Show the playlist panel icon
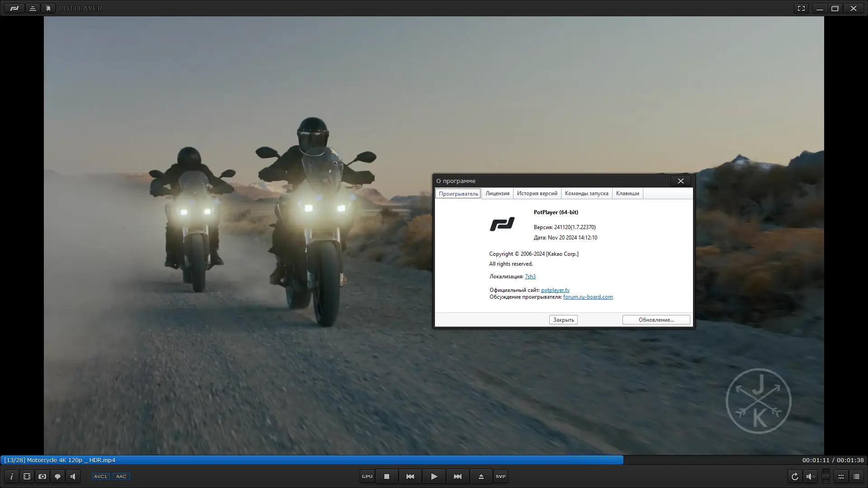This screenshot has height=488, width=868. 856,476
